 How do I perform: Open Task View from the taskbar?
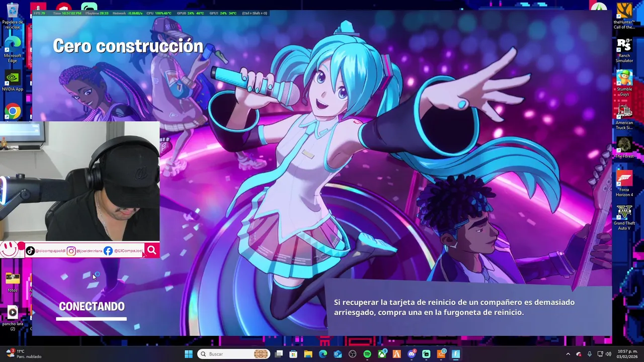coord(279,354)
